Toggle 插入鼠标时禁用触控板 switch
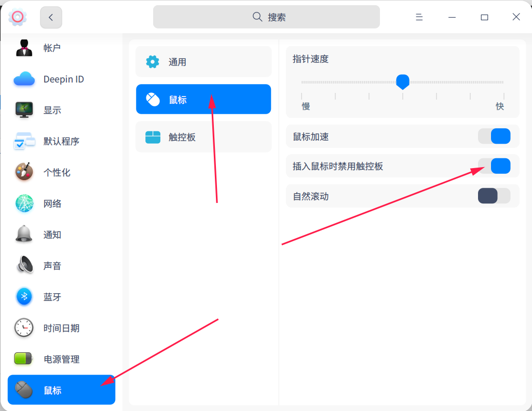The image size is (532, 411). pyautogui.click(x=494, y=166)
